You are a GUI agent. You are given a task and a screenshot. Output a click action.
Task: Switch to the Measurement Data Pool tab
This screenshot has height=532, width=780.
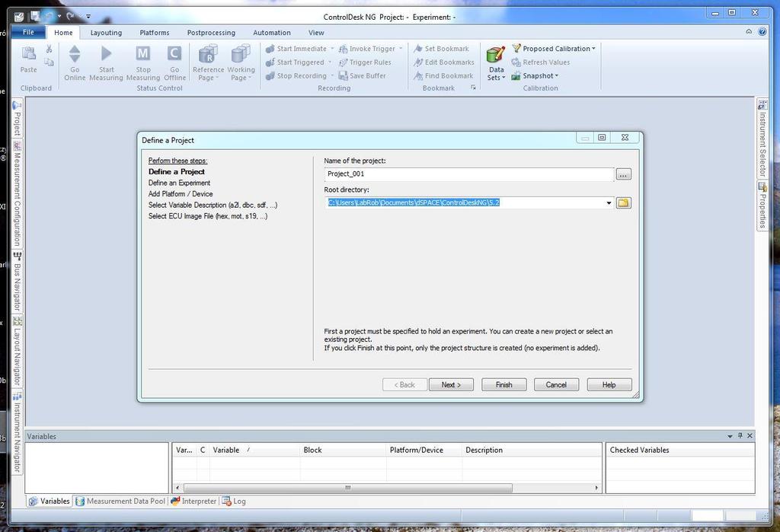pos(120,501)
